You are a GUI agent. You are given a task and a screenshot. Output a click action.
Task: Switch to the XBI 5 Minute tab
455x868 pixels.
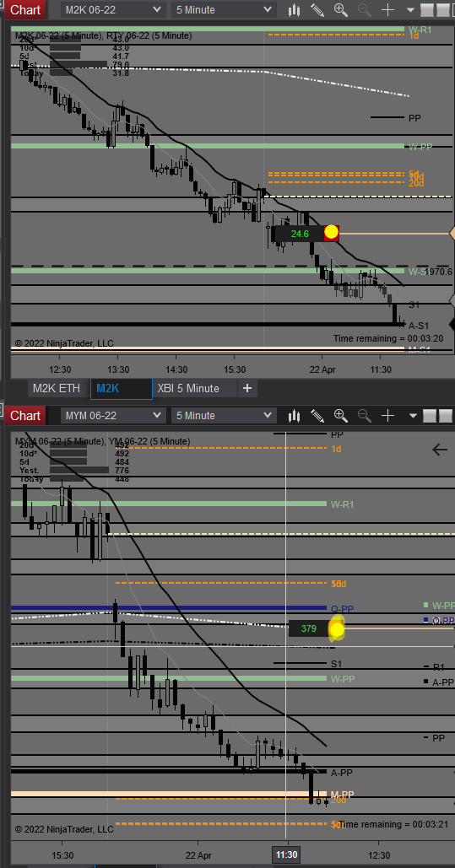point(188,388)
